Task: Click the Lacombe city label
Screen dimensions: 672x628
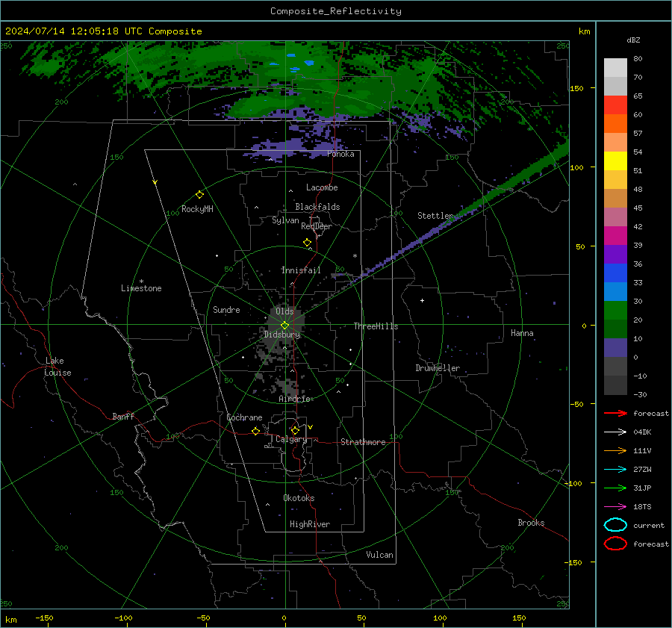Action: tap(322, 187)
